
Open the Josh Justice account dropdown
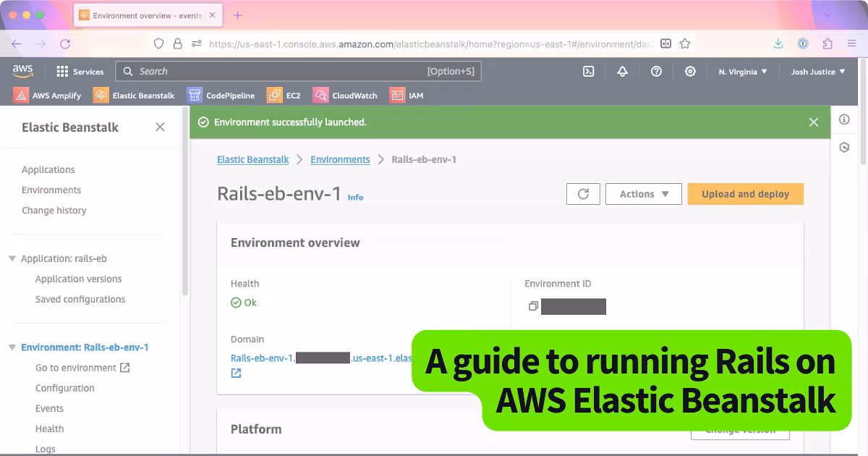click(818, 72)
